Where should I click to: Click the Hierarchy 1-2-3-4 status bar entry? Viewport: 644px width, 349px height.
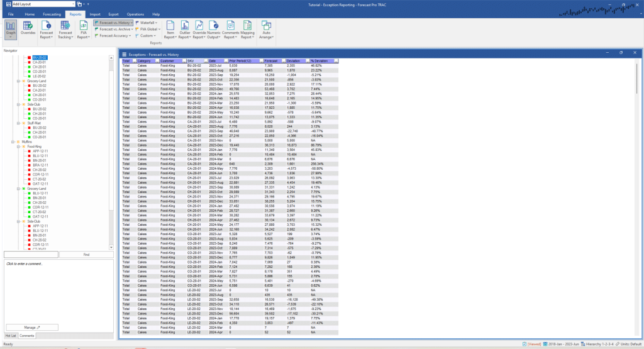[597, 344]
